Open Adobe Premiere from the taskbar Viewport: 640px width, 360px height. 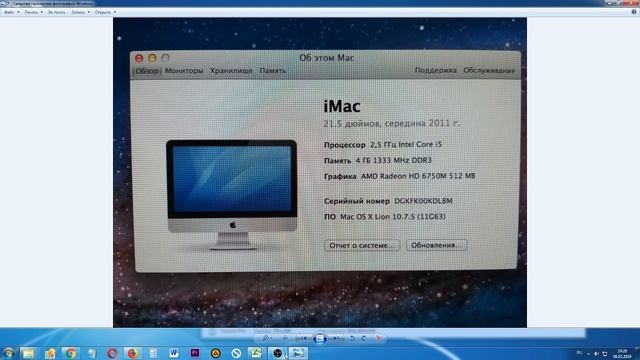click(x=195, y=353)
